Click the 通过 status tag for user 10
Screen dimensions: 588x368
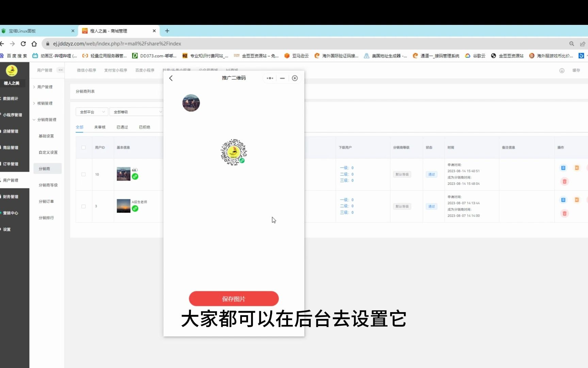(431, 174)
